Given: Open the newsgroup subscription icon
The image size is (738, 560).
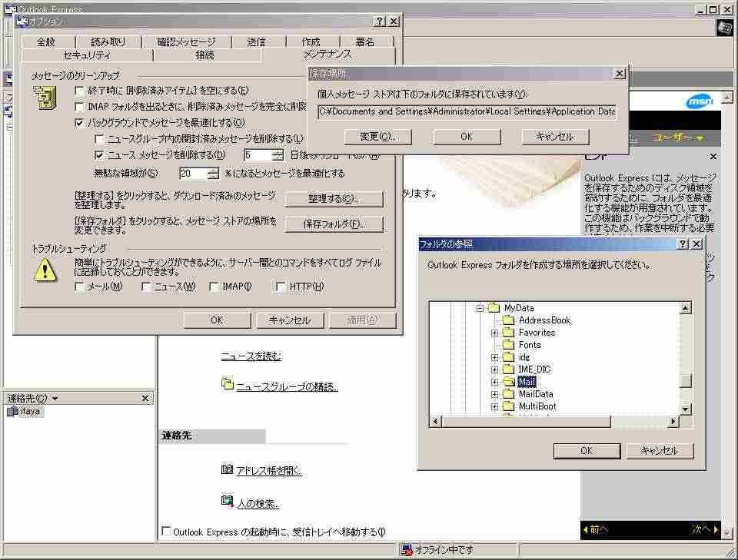Looking at the screenshot, I should [x=228, y=385].
